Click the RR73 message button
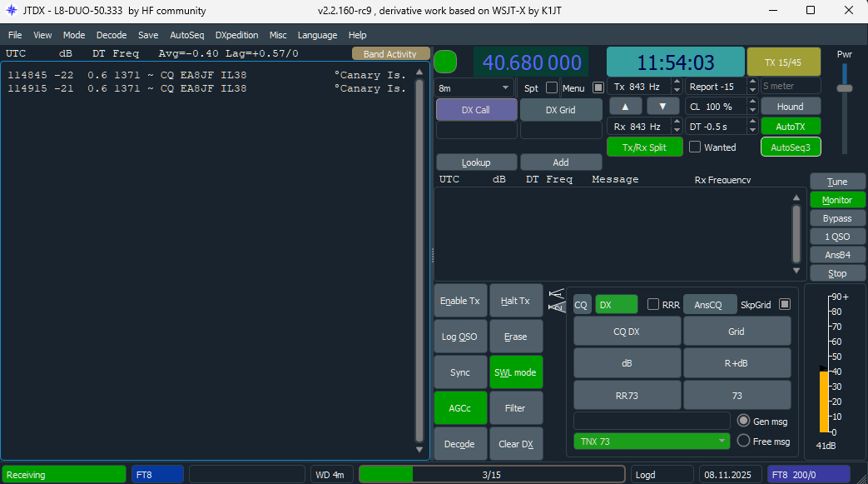Screen dimensions: 868x484 627,396
